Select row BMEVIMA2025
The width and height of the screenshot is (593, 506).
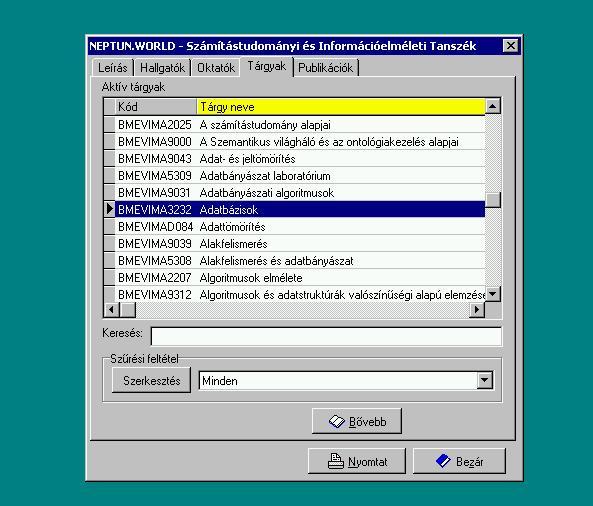click(x=294, y=124)
